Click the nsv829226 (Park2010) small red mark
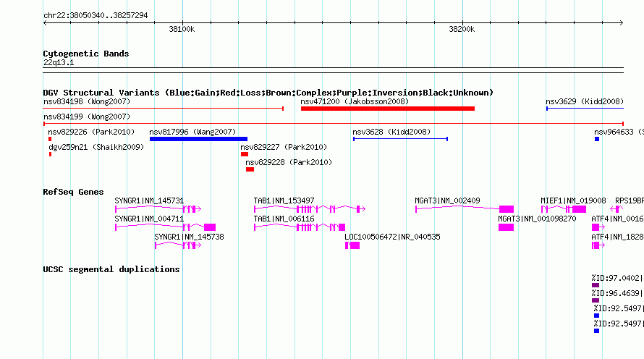This screenshot has width=644, height=359. tap(50, 139)
